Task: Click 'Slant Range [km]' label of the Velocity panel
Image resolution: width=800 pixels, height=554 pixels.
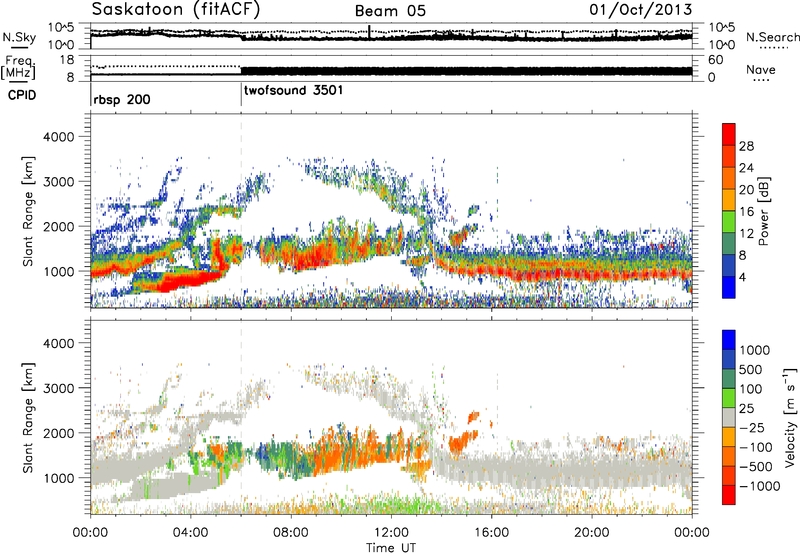Action: (28, 417)
